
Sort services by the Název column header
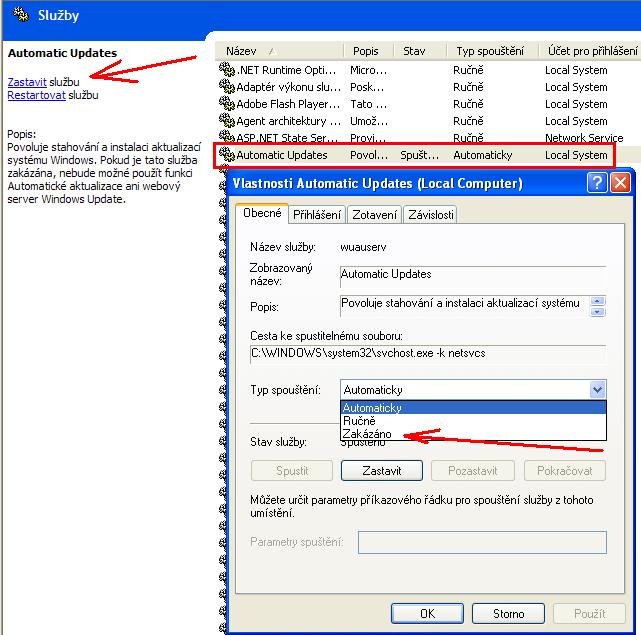[279, 51]
